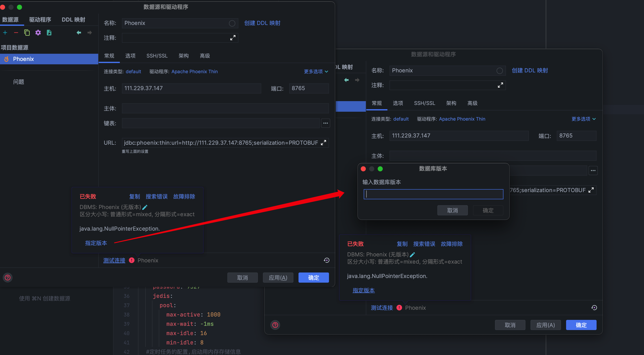Open help icon in right window

(x=275, y=325)
